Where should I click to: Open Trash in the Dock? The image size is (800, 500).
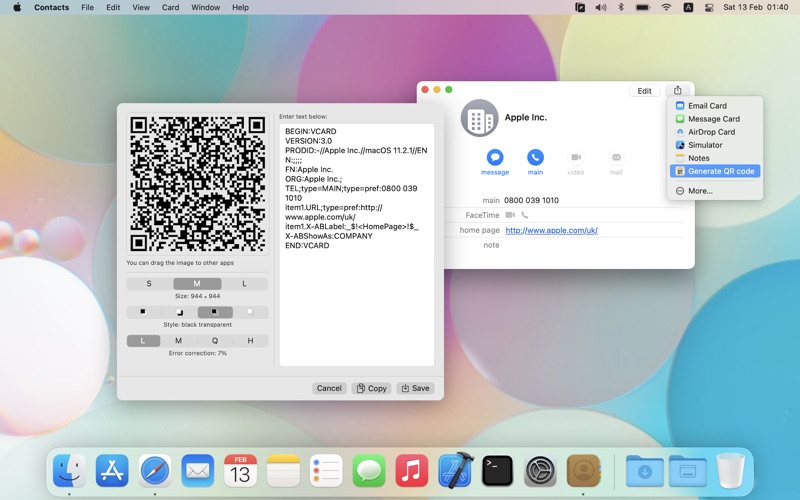point(731,470)
